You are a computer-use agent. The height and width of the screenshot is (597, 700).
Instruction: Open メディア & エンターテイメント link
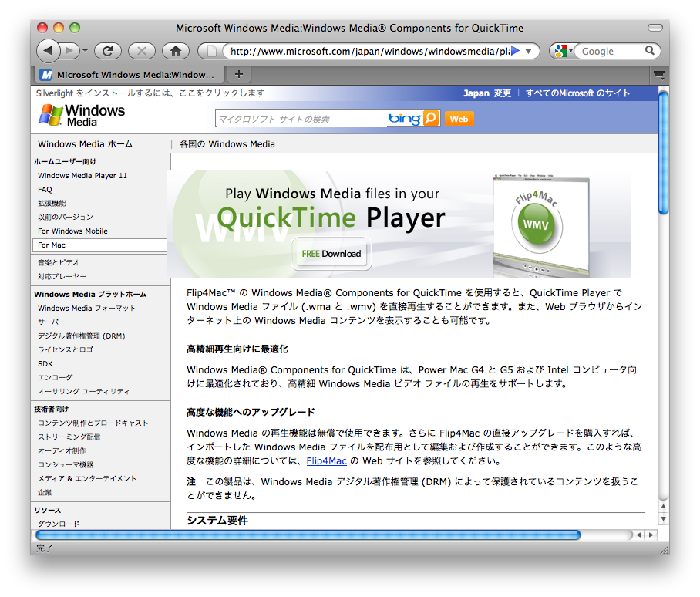[87, 478]
